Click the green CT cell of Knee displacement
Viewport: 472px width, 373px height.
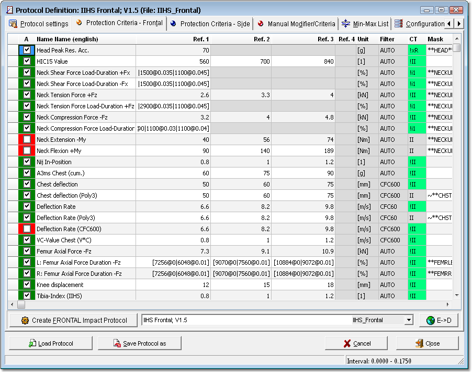(417, 285)
